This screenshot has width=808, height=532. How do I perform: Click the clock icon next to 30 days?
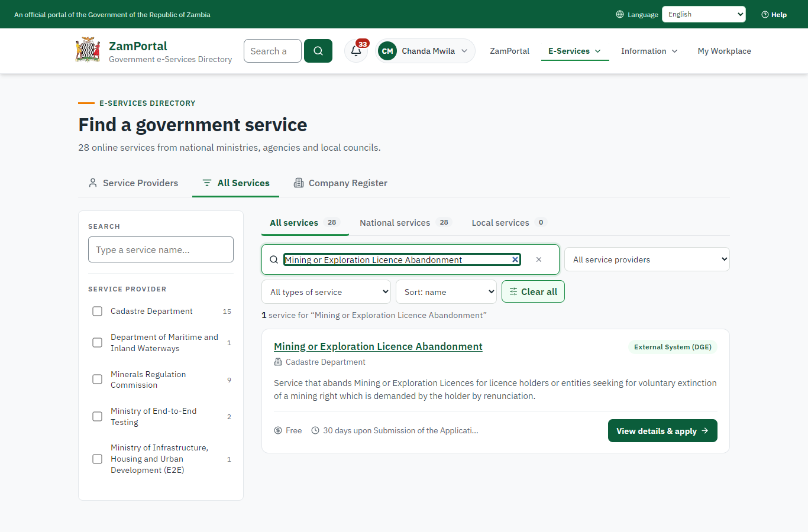click(x=315, y=430)
